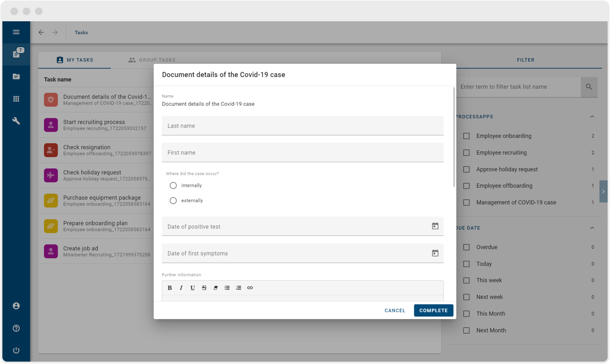Screen dimensions: 610x364
Task: Open the user profile icon in the sidebar
Action: [x=16, y=306]
